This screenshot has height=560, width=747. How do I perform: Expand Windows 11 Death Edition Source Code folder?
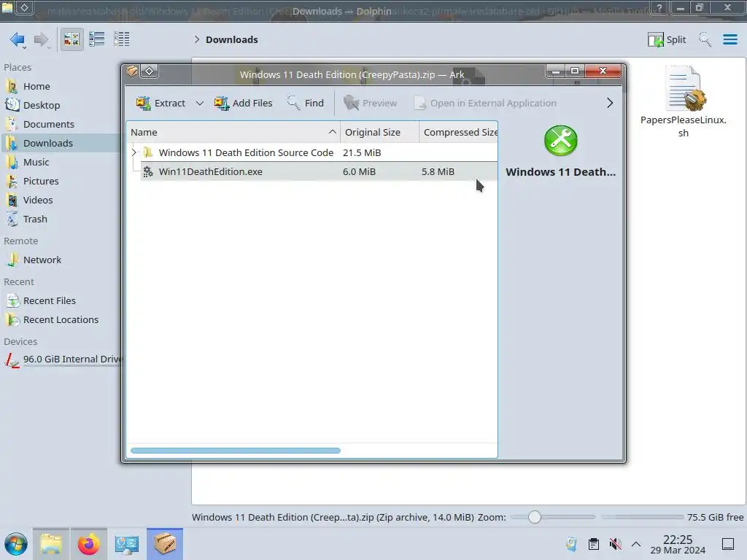click(x=134, y=152)
